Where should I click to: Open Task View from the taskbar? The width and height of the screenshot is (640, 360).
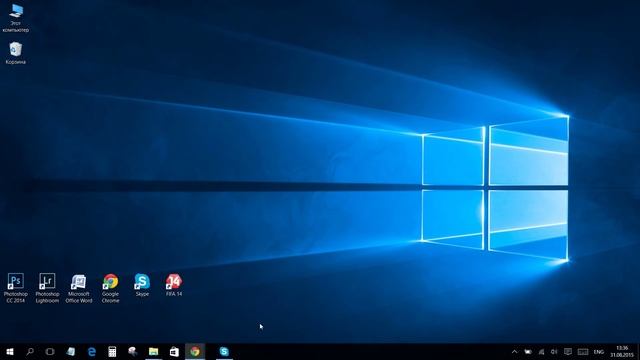50,351
